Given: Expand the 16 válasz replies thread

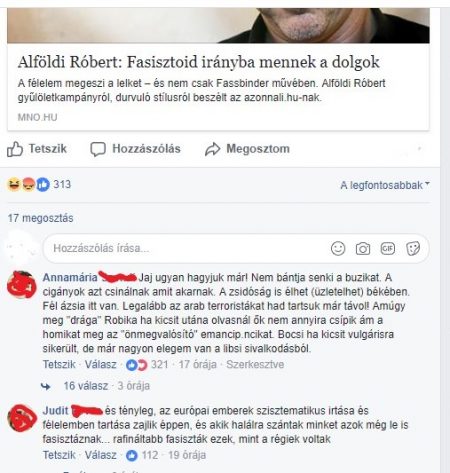Looking at the screenshot, I should tap(86, 386).
